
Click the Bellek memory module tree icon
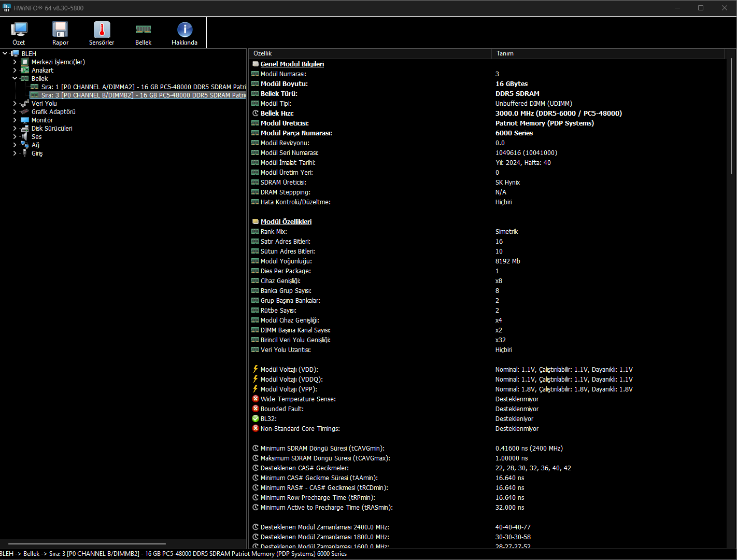[x=25, y=78]
